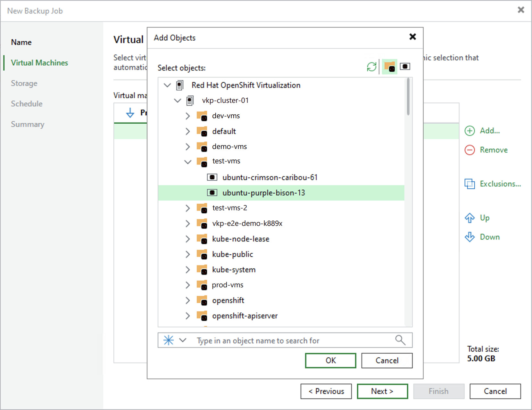Viewport: 532px width, 410px height.
Task: Go to the Schedule wizard step
Action: 27,104
